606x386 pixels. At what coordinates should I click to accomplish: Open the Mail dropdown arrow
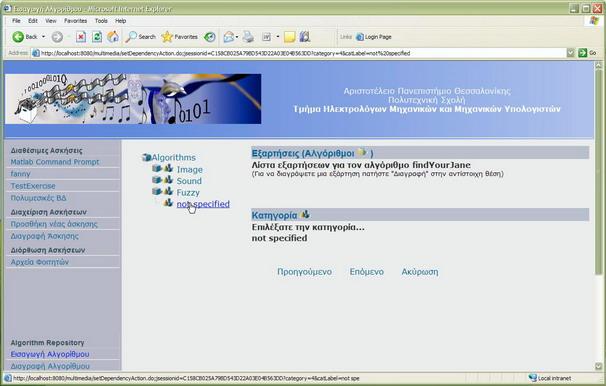[x=237, y=37]
